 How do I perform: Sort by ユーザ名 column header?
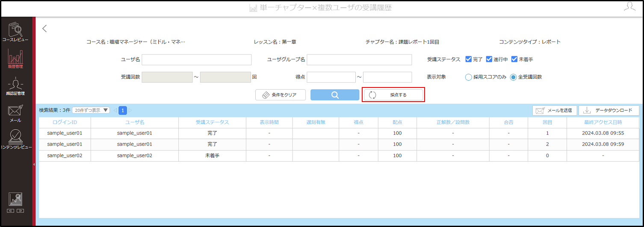[x=135, y=122]
